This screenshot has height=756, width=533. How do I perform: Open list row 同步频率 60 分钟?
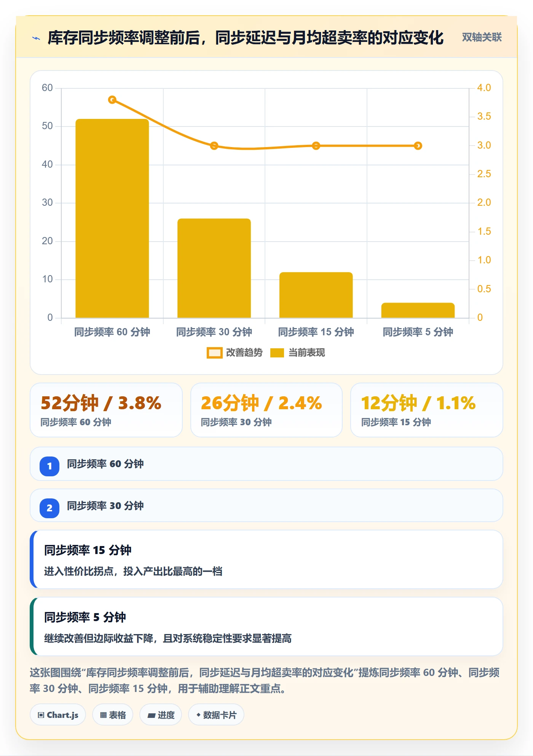(266, 464)
